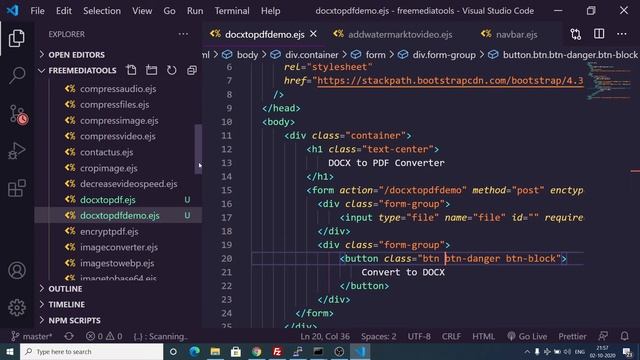This screenshot has height=360, width=640.
Task: Open the Help menu
Action: pos(270,11)
